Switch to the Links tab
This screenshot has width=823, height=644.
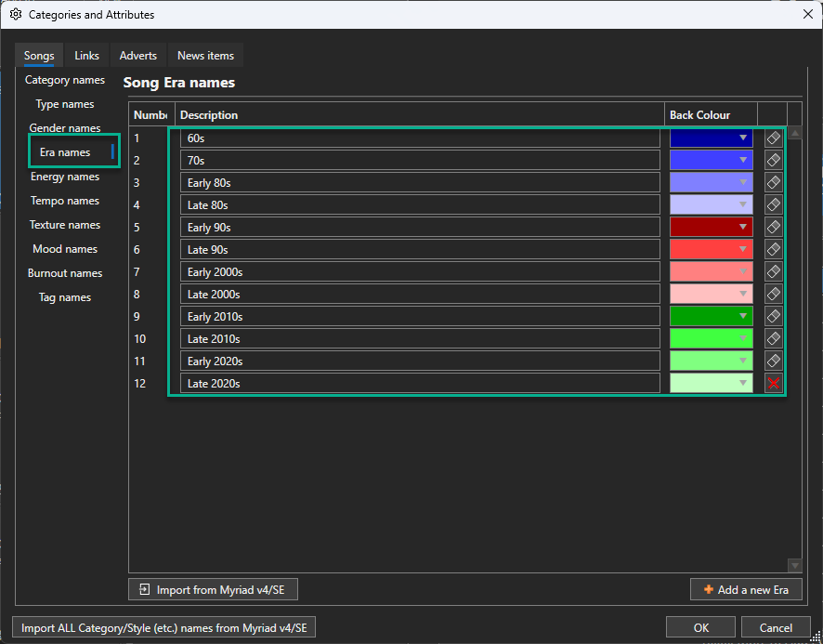(x=86, y=55)
